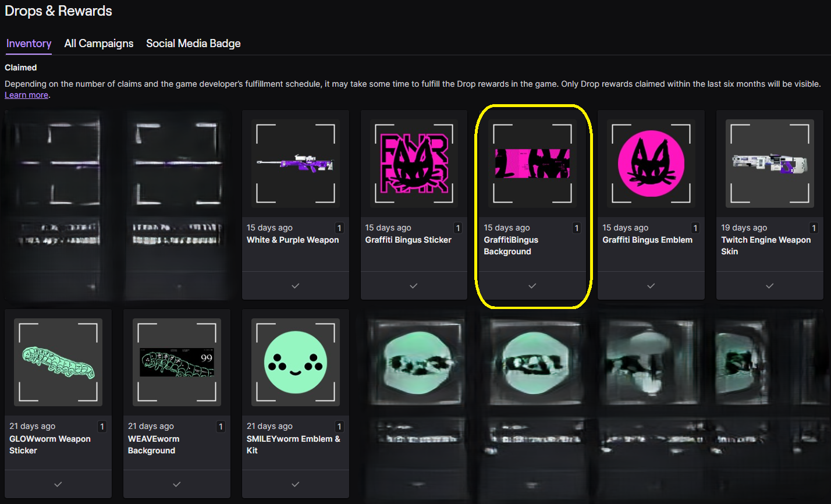Click checkmark under White & Purple Weapon
The width and height of the screenshot is (831, 504).
click(295, 286)
